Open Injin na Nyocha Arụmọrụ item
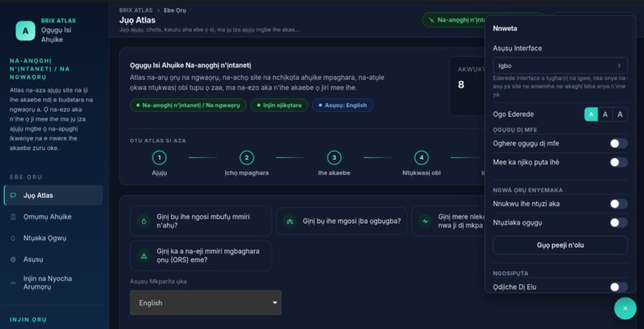This screenshot has height=329, width=644. tap(53, 283)
